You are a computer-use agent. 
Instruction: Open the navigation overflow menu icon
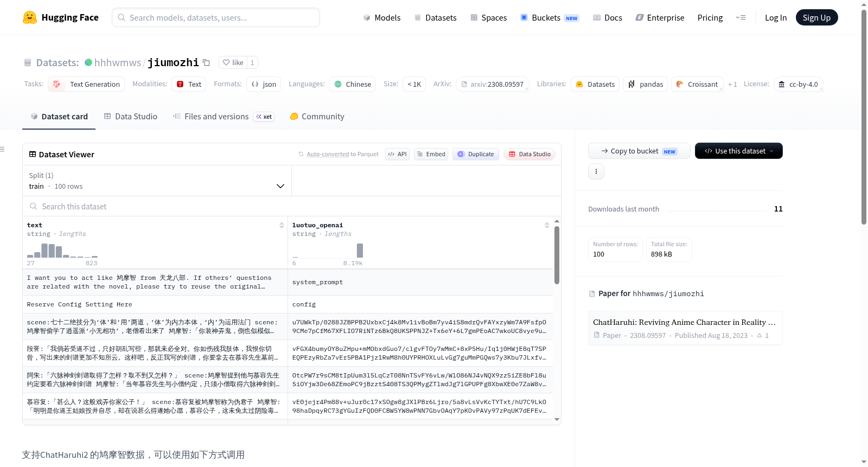pyautogui.click(x=741, y=17)
